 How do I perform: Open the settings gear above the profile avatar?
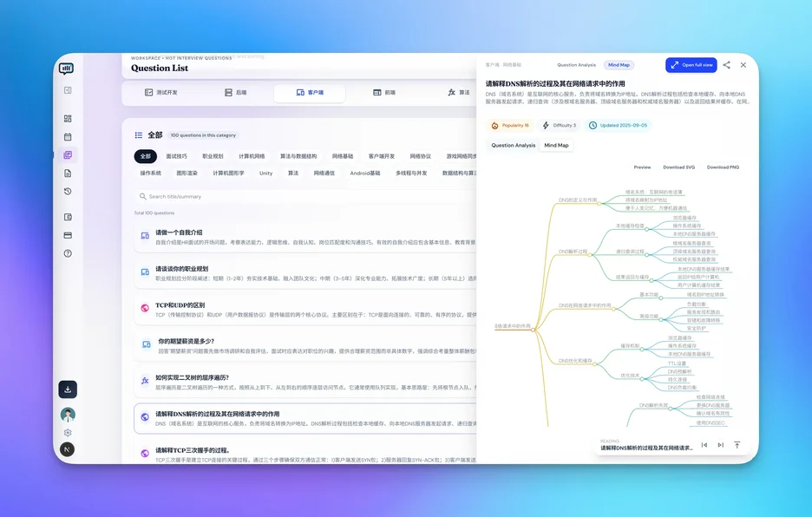click(67, 432)
